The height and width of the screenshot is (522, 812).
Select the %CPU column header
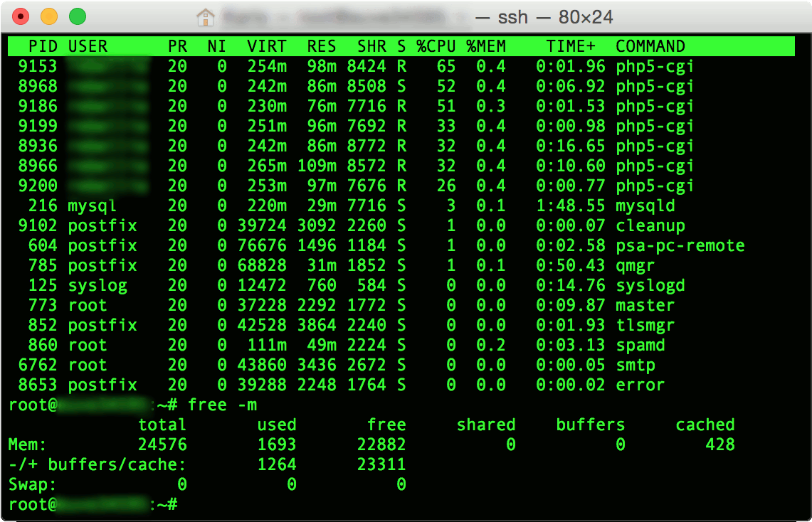435,46
